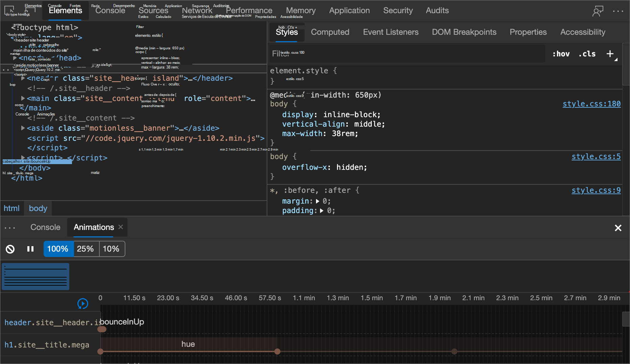Viewport: 630px width, 364px height.
Task: Pause all animations
Action: pos(30,249)
